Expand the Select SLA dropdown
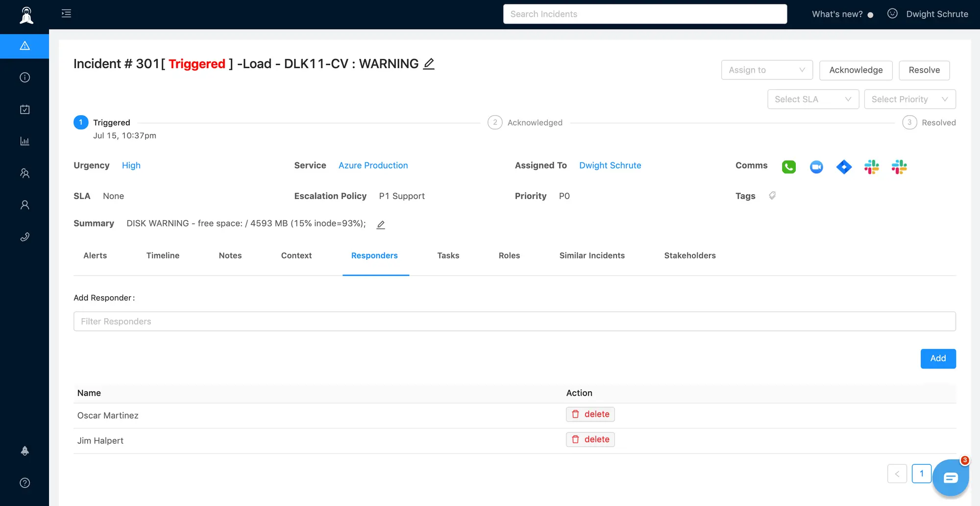This screenshot has height=506, width=980. [x=813, y=99]
